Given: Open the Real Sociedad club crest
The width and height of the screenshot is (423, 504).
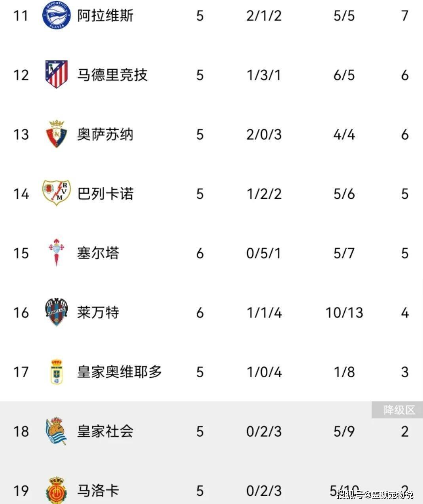Looking at the screenshot, I should 56,431.
